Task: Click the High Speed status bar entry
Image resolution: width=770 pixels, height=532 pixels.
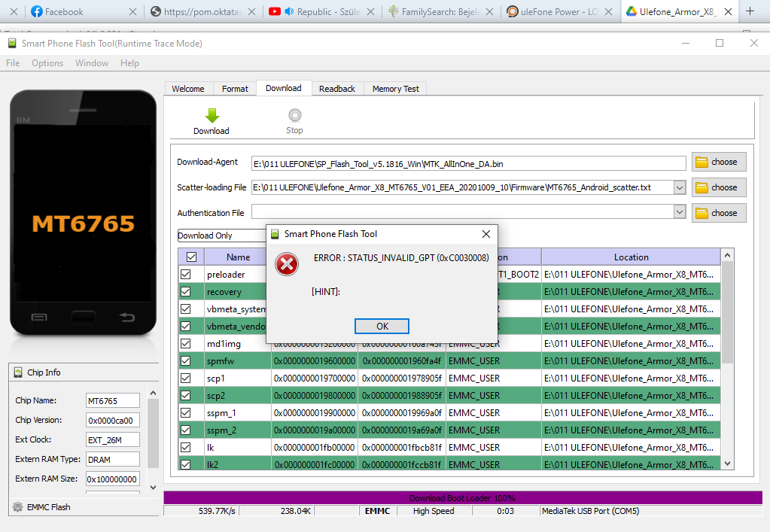Action: 434,511
